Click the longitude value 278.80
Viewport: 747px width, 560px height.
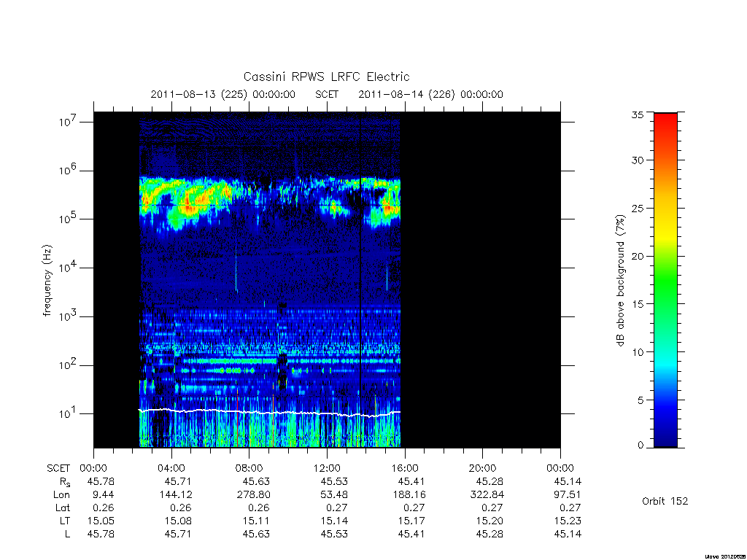pos(253,495)
